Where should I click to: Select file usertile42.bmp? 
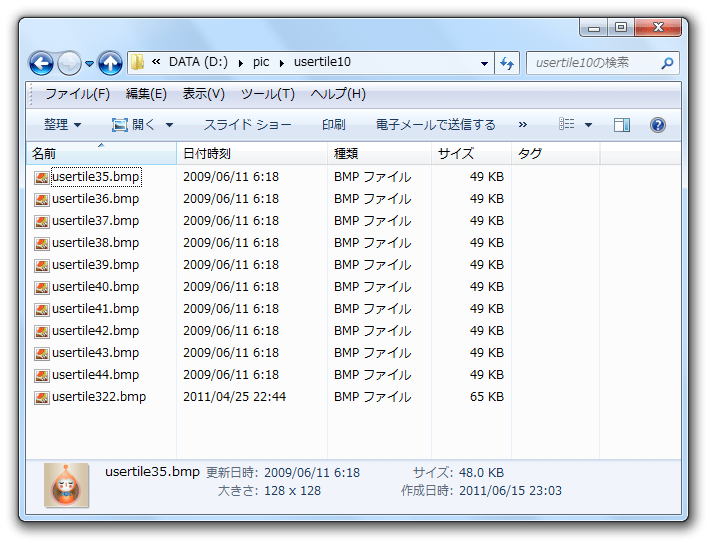coord(96,331)
